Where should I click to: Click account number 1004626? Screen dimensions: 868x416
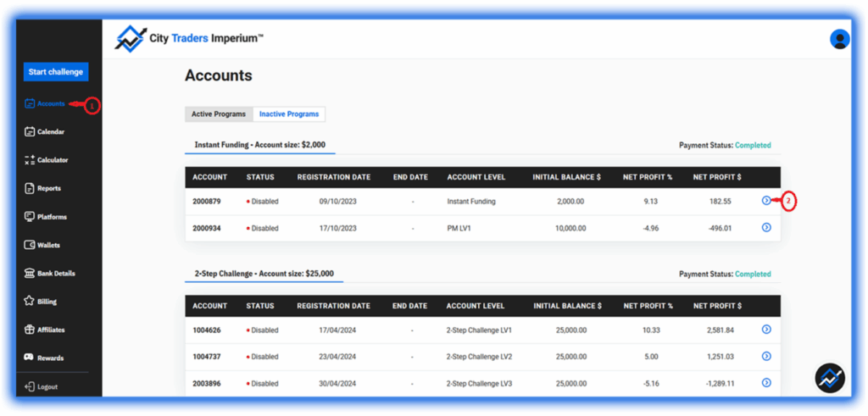pos(207,330)
